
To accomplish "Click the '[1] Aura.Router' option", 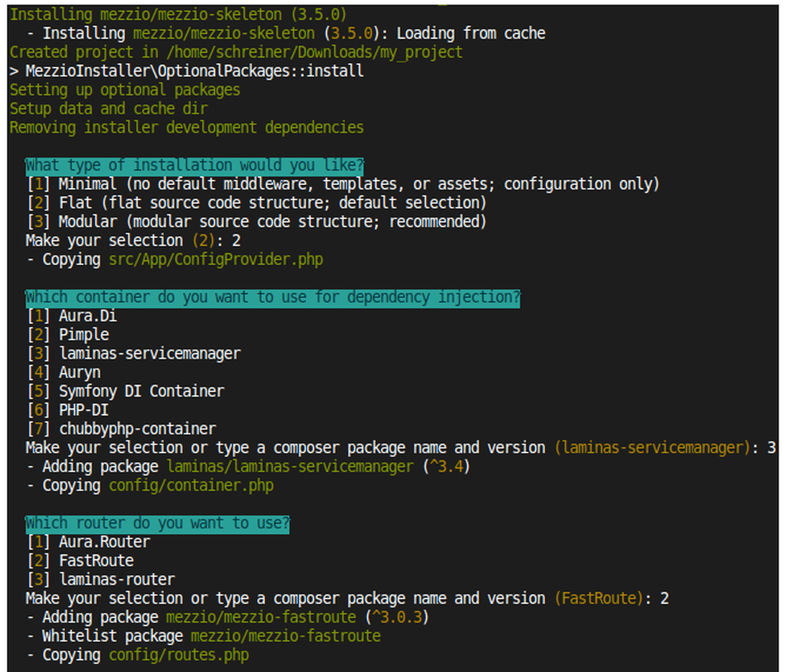I will coord(88,542).
